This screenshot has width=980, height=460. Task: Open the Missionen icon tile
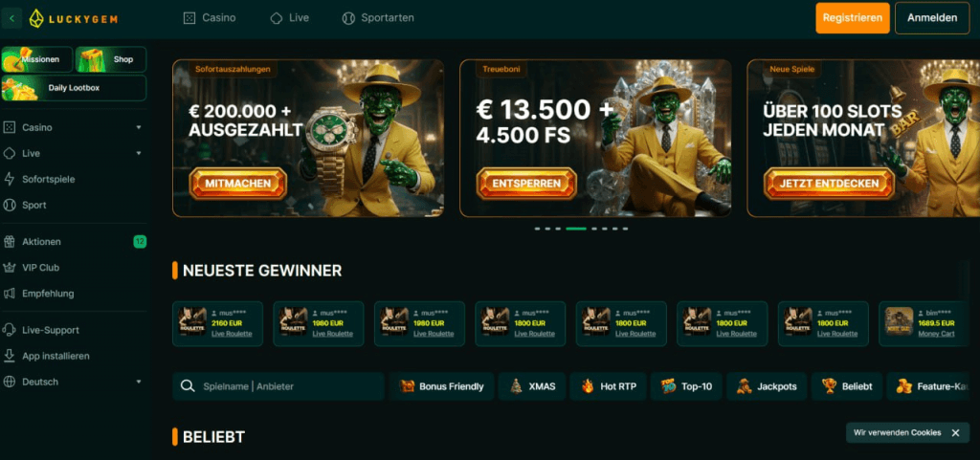click(37, 59)
